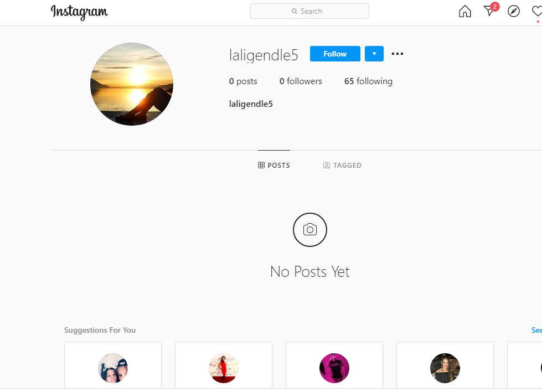
Task: Follow the laligendle5 account
Action: tap(335, 54)
